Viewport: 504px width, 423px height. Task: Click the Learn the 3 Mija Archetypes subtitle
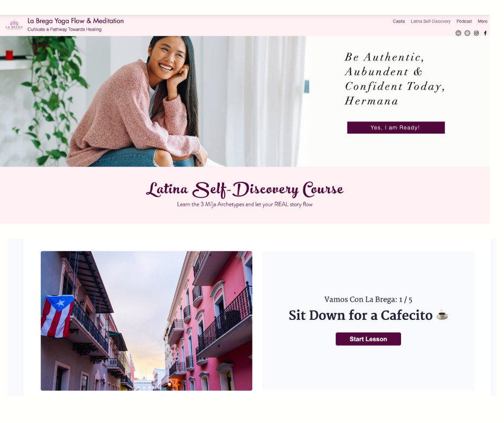coord(244,205)
